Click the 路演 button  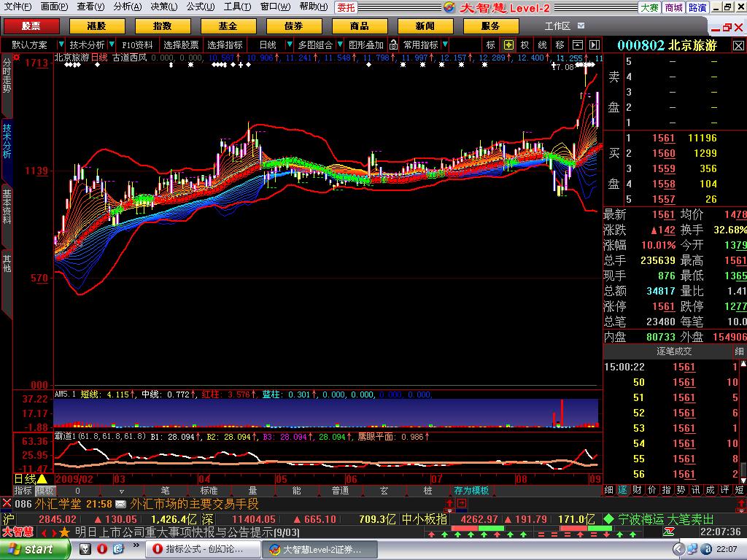pos(697,7)
